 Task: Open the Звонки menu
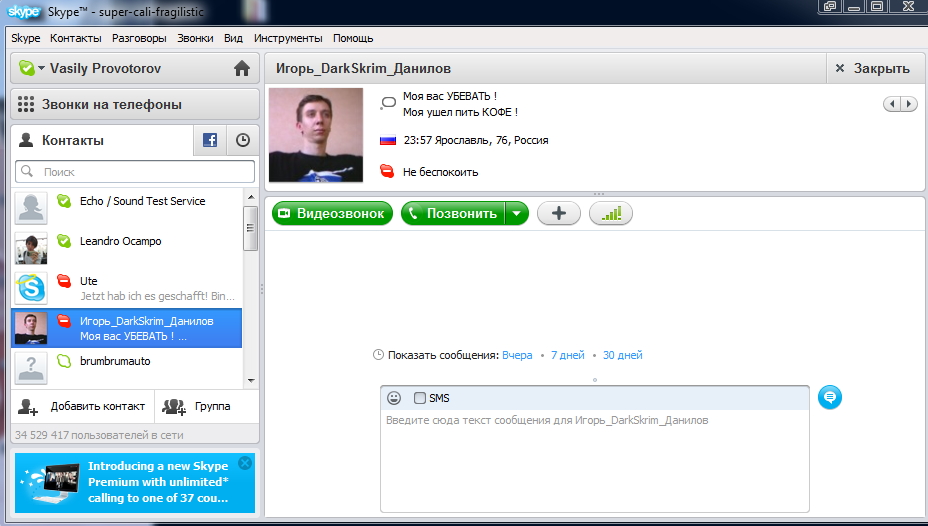[x=195, y=38]
